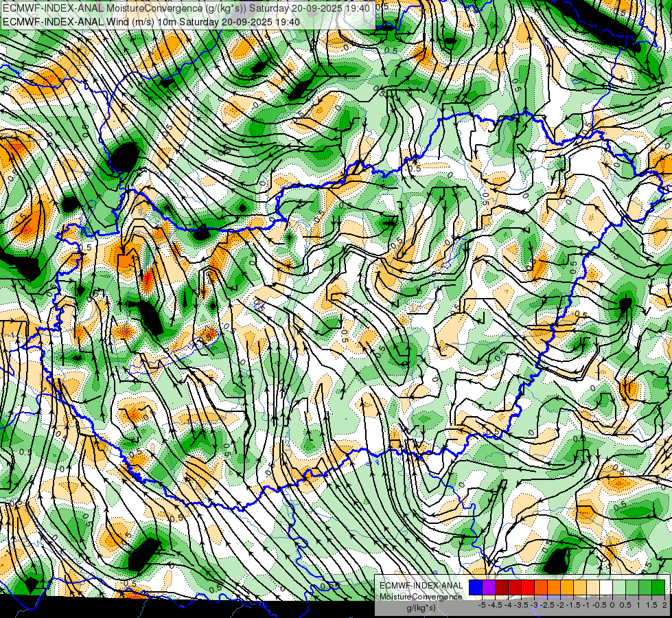Click the blue legend swatch below -5
The image size is (672, 618).
coord(476,588)
